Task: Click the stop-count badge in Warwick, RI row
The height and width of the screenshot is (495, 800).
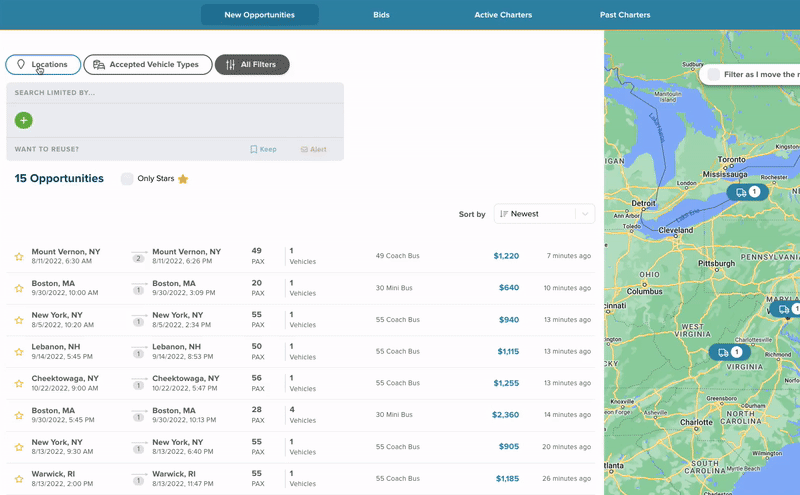Action: (138, 481)
